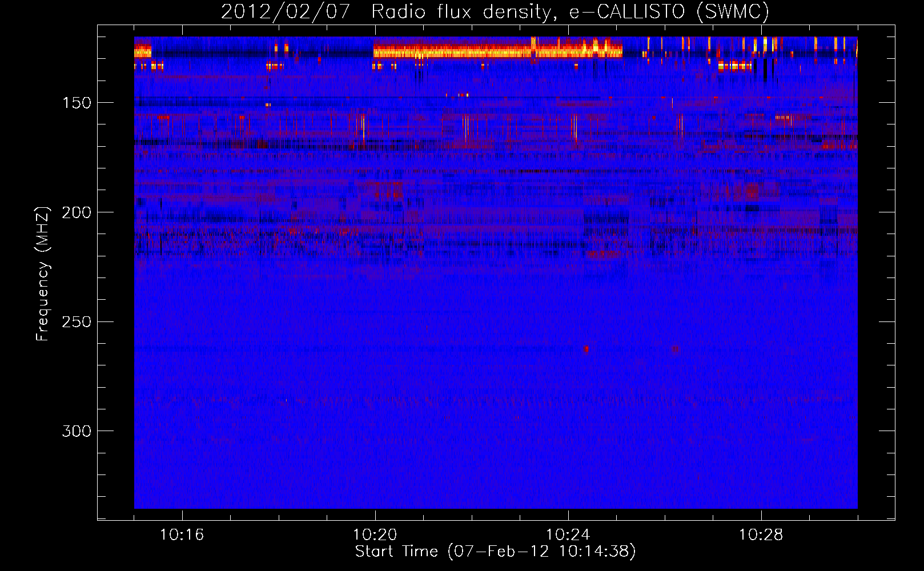The height and width of the screenshot is (571, 924).
Task: Click the "Frequency (MHZ)" axis label
Action: tap(42, 274)
